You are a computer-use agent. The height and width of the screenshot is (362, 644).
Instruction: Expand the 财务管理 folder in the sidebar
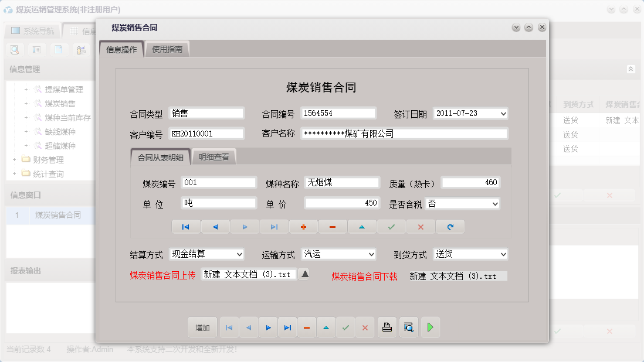coord(13,159)
